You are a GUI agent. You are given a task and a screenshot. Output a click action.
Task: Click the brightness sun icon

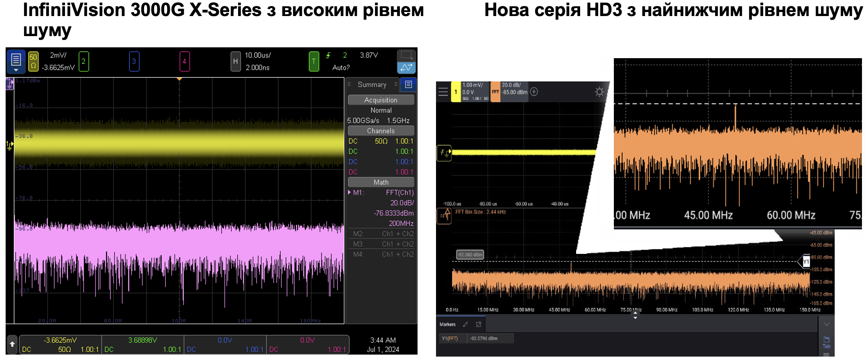[x=599, y=92]
